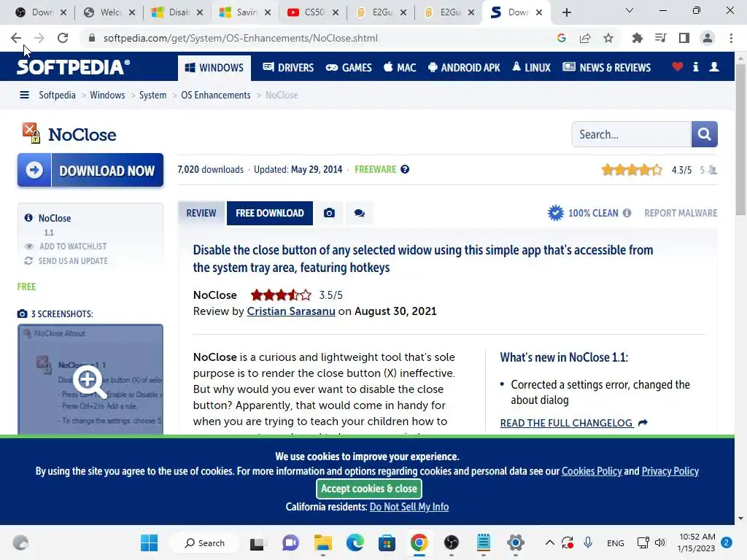Click Send Us An Update
Viewport: 747px width, 560px height.
[x=73, y=261]
